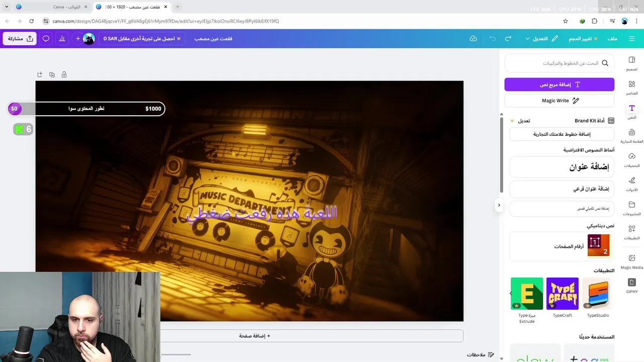Click the bottom page timeline scrubber

176,354
